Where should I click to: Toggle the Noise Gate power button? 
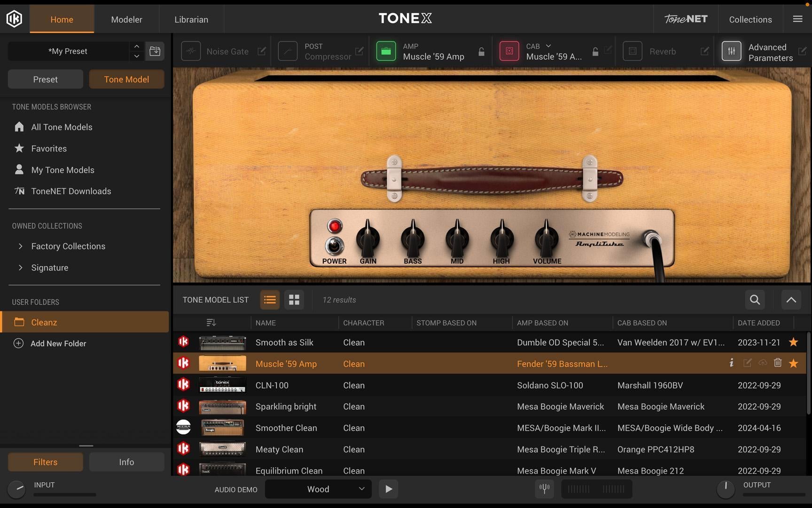click(191, 51)
